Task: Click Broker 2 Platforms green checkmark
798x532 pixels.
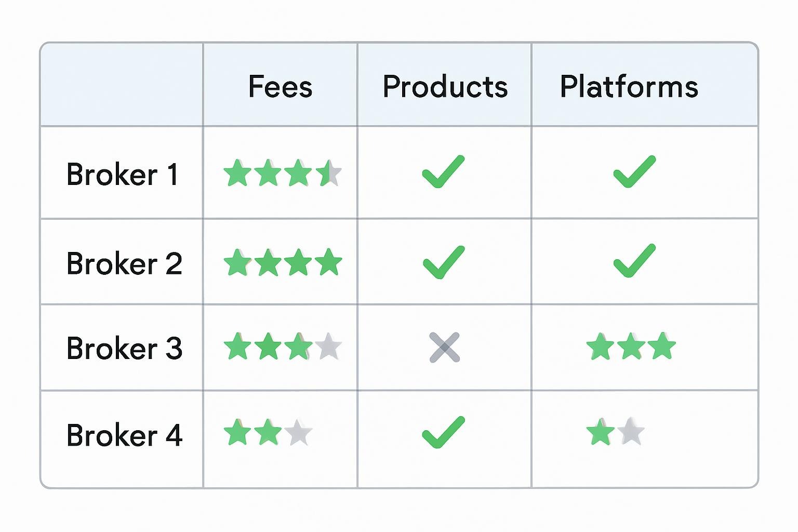Action: click(634, 260)
